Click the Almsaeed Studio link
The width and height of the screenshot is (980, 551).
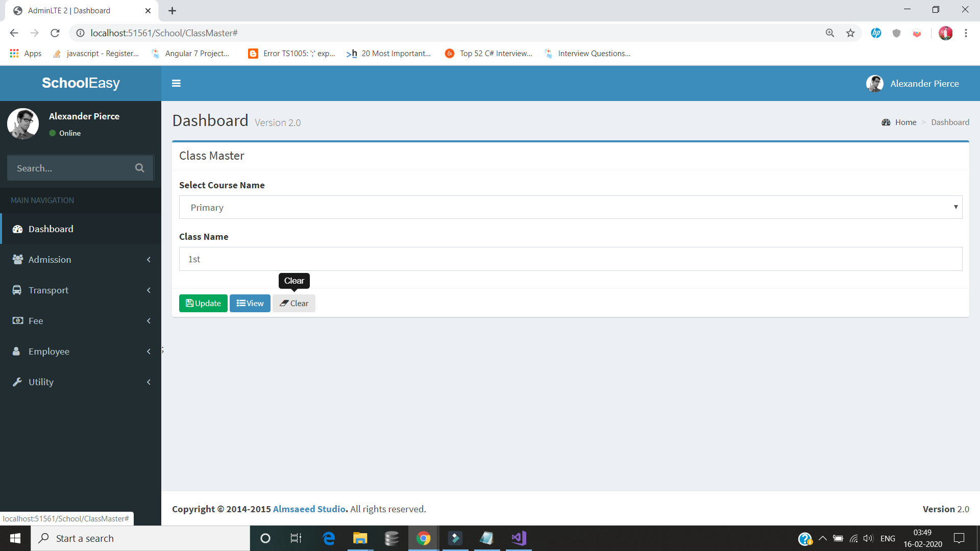309,509
